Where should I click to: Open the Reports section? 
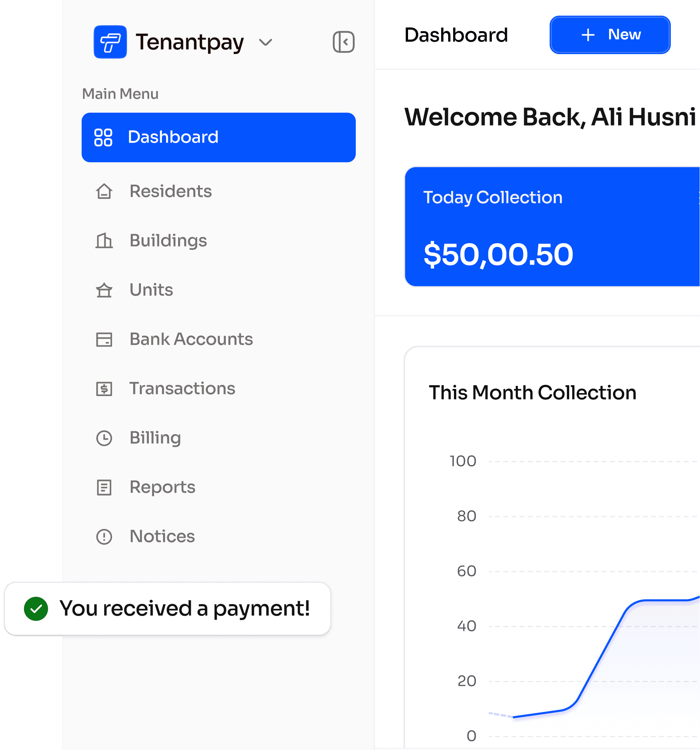coord(162,487)
